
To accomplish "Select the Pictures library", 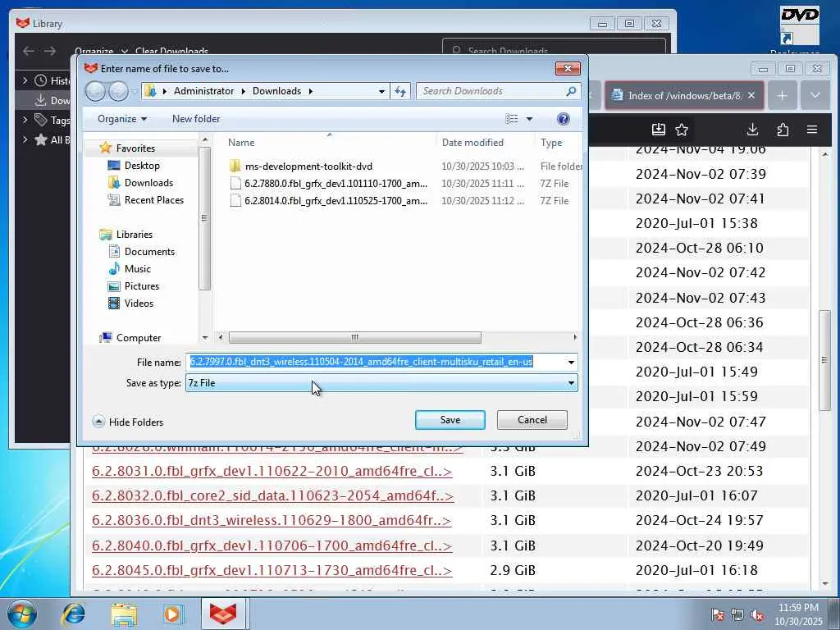I will click(x=141, y=285).
